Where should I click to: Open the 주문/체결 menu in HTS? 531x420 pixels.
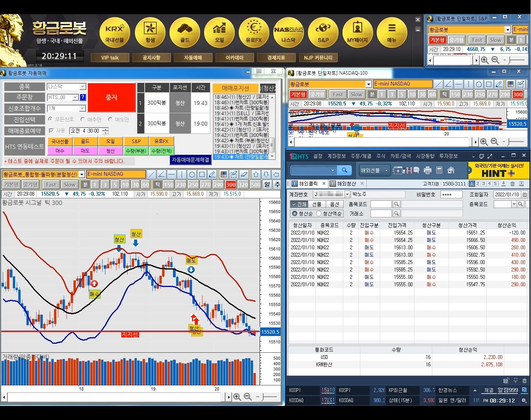point(361,156)
